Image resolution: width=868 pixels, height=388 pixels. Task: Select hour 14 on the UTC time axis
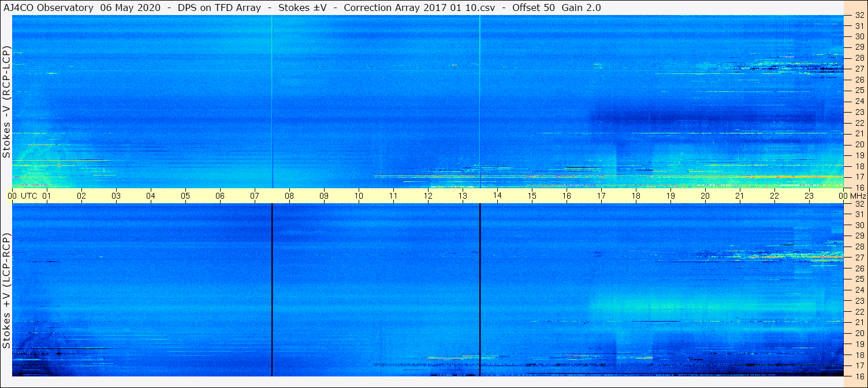pos(497,196)
